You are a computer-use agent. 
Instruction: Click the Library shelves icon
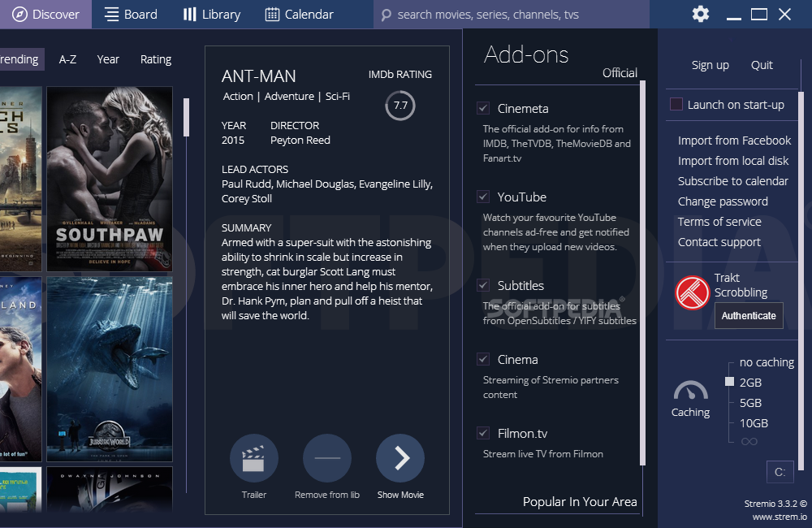189,14
